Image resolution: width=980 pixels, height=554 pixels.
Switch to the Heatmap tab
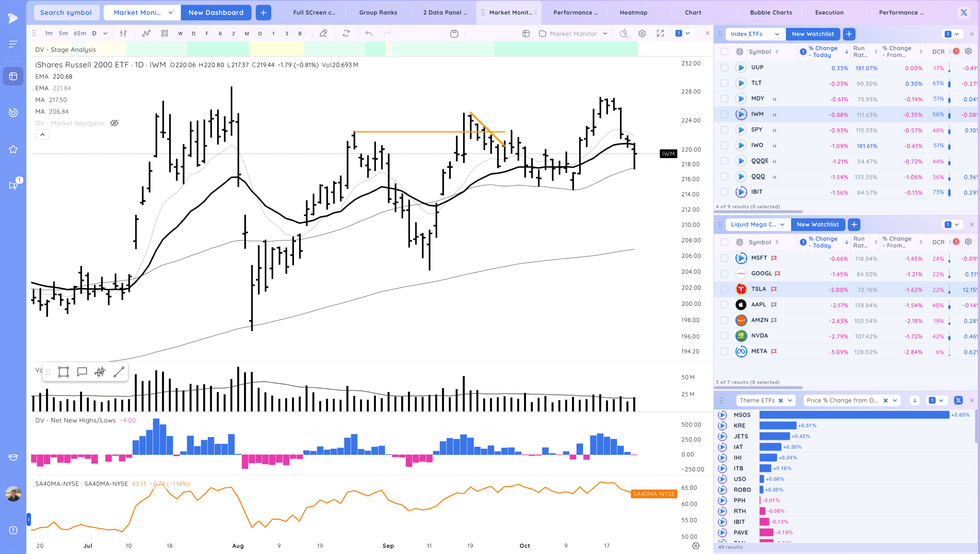coord(633,12)
